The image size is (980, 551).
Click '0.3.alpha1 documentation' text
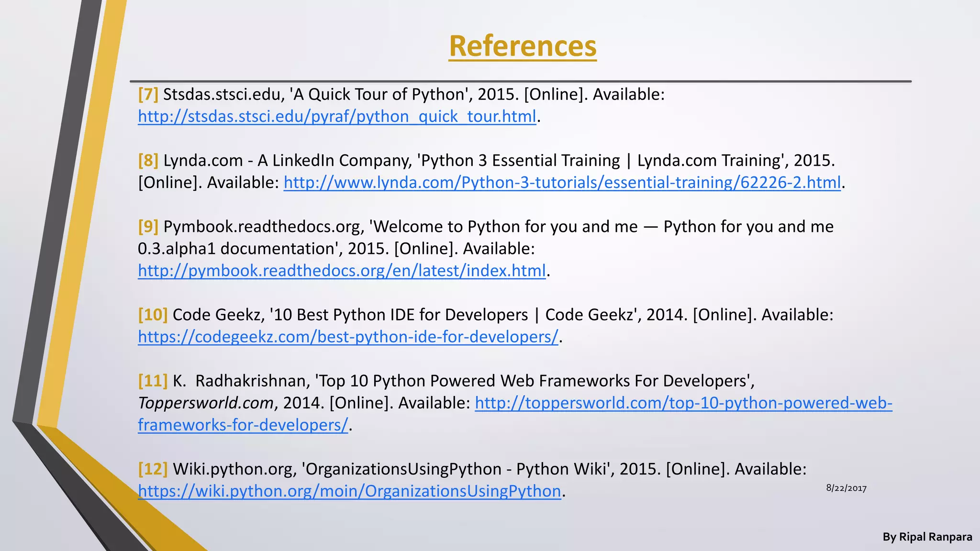coord(236,249)
